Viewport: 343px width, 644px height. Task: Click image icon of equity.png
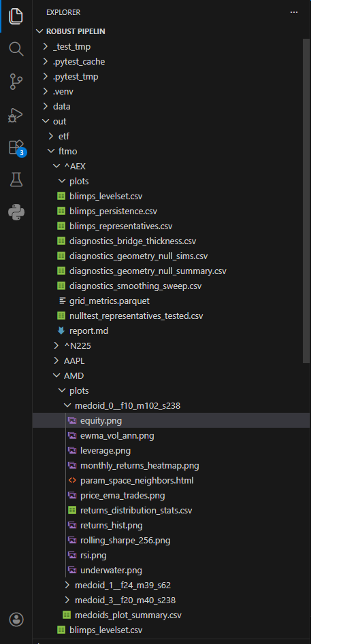[72, 420]
